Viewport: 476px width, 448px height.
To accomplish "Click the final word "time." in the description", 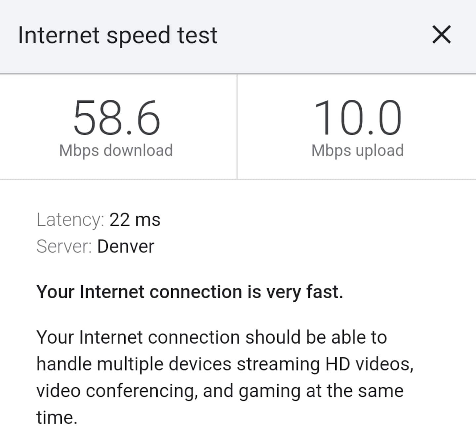I will coord(57,417).
